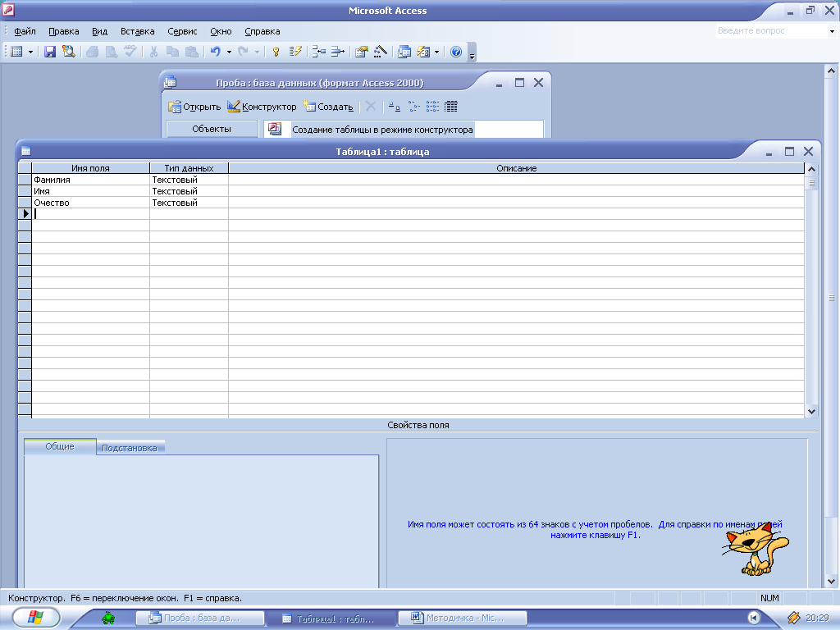Click the table design scrollbar up arrow

click(x=811, y=169)
